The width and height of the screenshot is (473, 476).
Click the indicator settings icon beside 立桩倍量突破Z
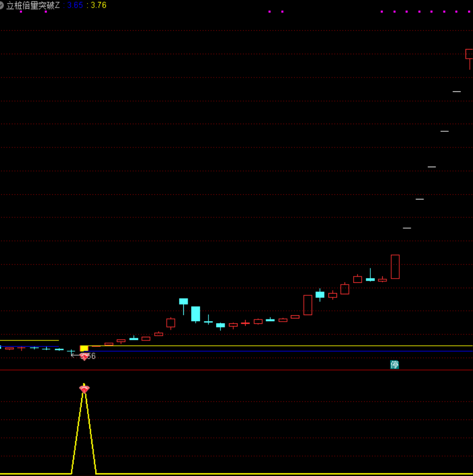coord(2,5)
